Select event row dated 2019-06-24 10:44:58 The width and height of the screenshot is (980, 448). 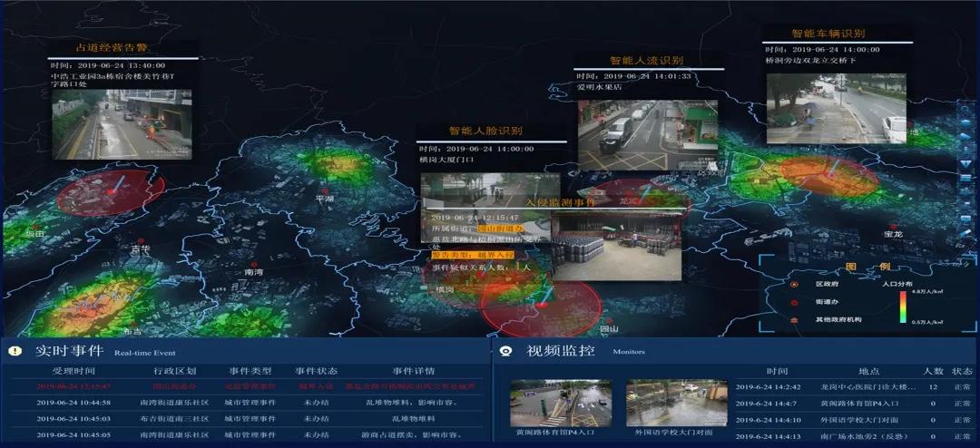tap(247, 403)
